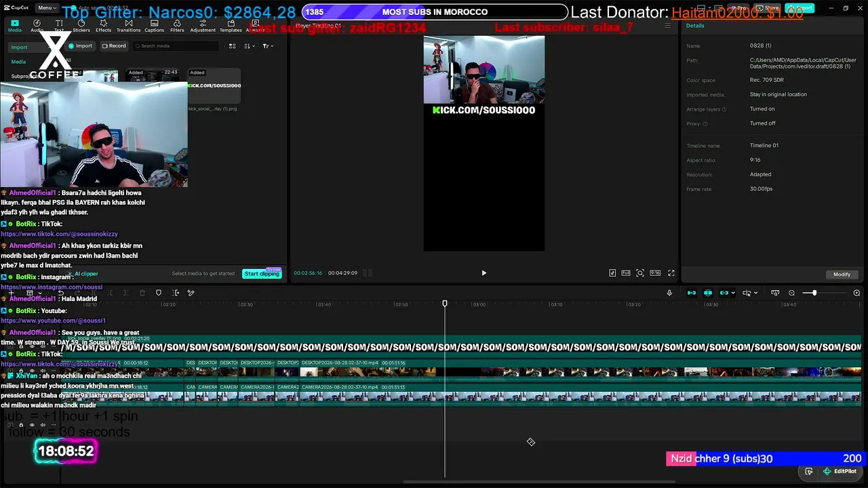The image size is (868, 488).
Task: Open the Player panel menu icon
Action: tap(667, 26)
